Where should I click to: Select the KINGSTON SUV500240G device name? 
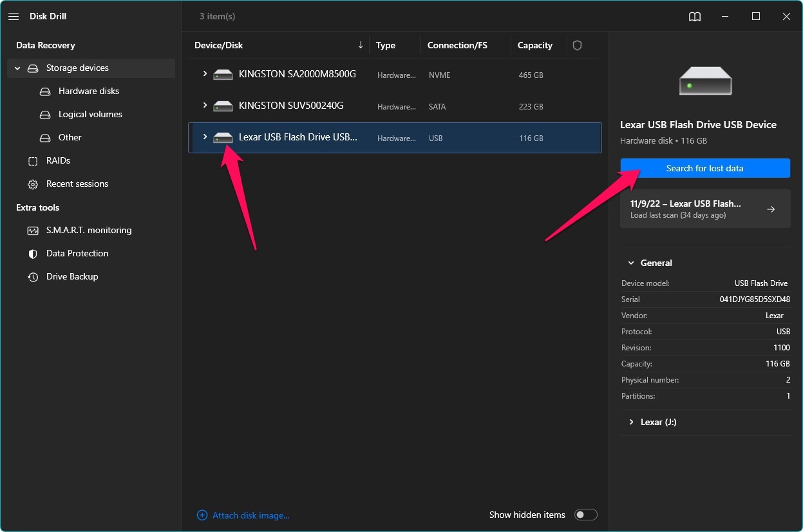point(291,106)
